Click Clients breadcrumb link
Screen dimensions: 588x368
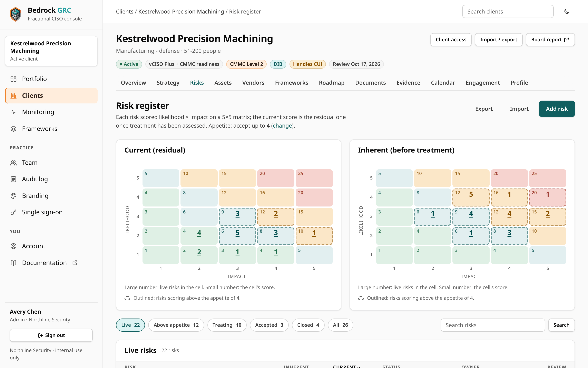click(125, 11)
